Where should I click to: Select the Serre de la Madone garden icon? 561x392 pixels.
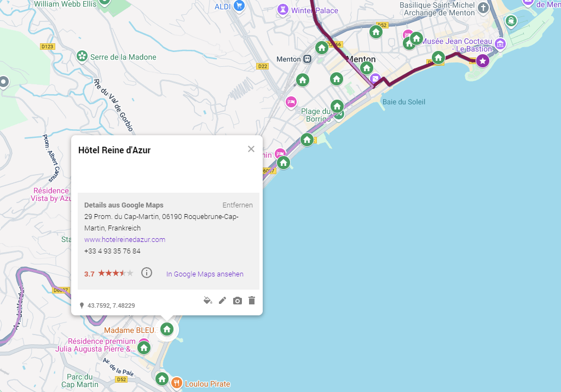click(x=82, y=56)
